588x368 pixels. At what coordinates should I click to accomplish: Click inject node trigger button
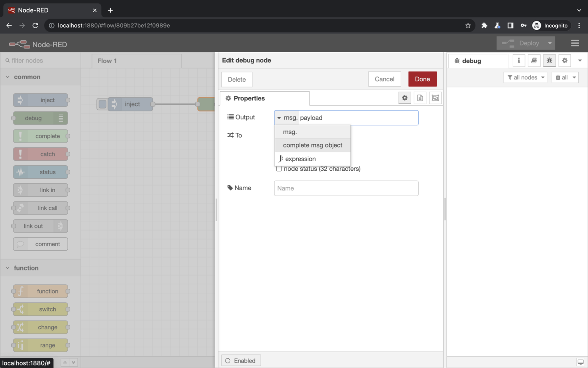coord(102,104)
